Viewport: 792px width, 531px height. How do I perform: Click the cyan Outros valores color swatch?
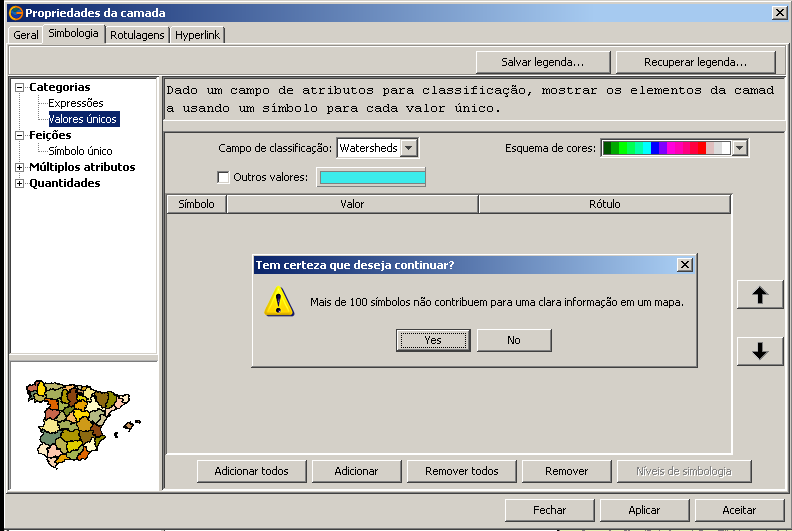pyautogui.click(x=372, y=177)
